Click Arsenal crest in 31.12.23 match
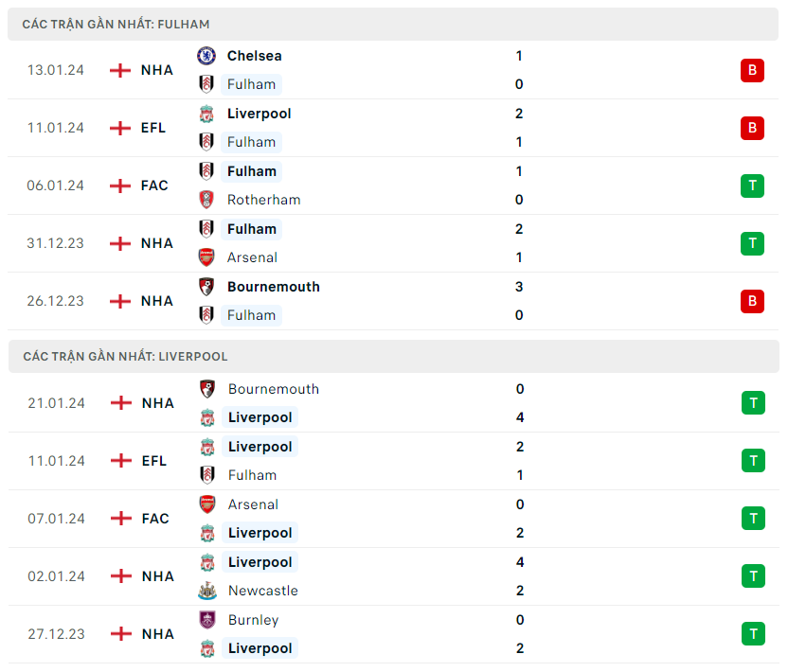 pyautogui.click(x=206, y=257)
